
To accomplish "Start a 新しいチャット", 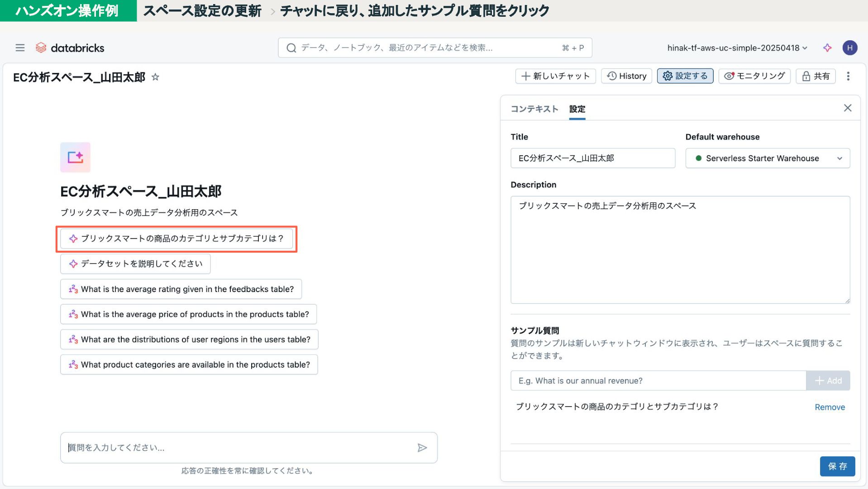I will 555,76.
